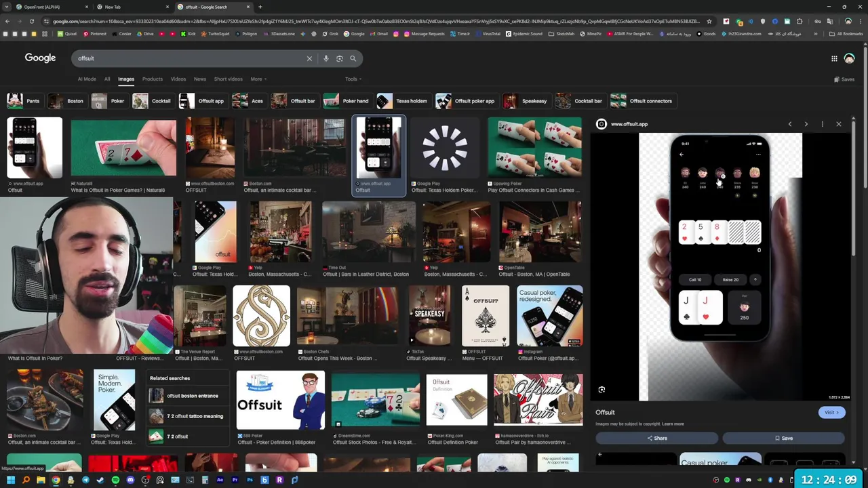Open All Bookmarks folder
Screen dimensions: 868x488
[x=846, y=34]
